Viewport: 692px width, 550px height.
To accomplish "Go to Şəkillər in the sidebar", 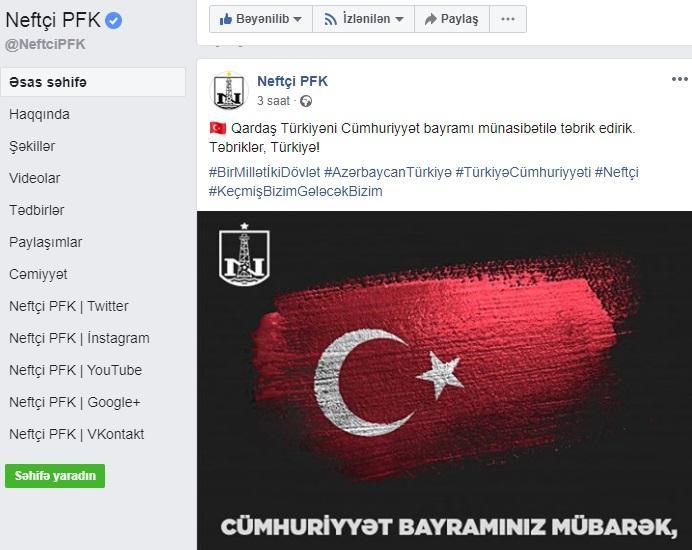I will coord(32,146).
